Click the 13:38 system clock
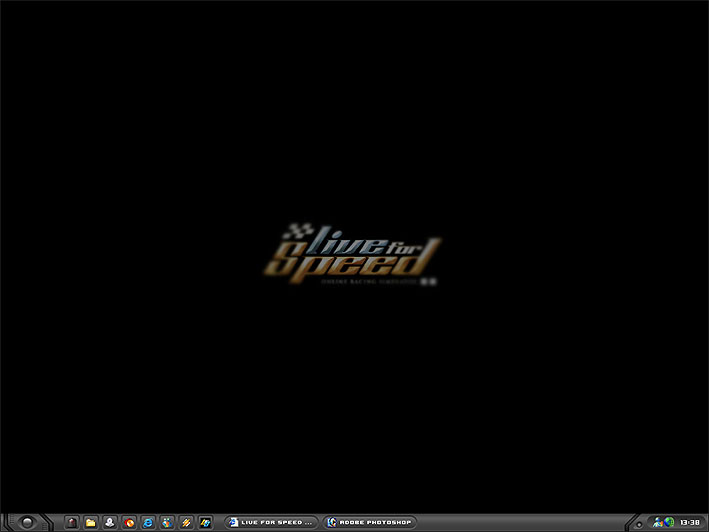The height and width of the screenshot is (532, 709). 690,523
